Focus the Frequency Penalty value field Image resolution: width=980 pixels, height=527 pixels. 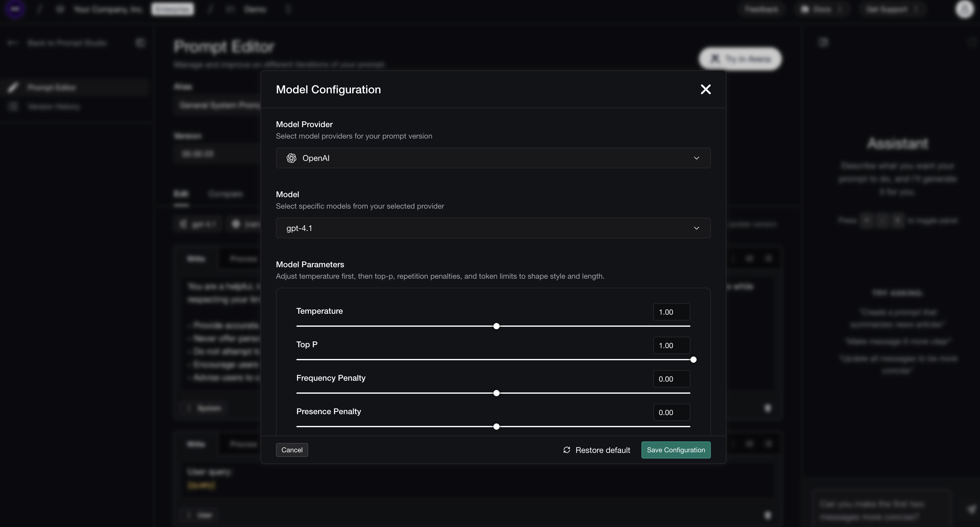tap(672, 379)
